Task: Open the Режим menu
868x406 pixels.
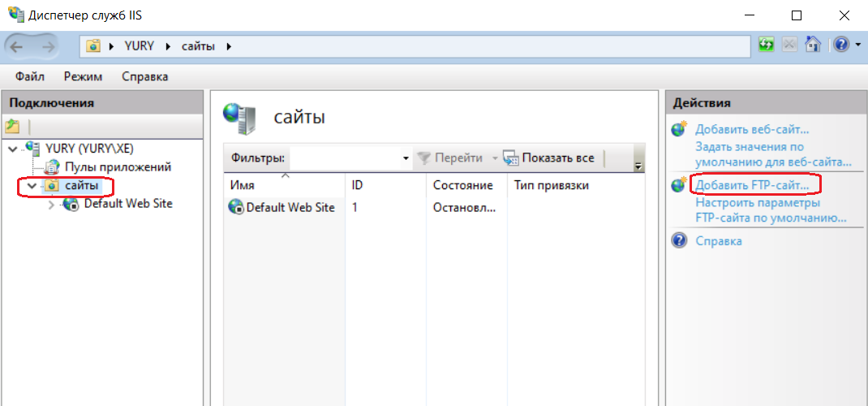Action: [x=83, y=77]
